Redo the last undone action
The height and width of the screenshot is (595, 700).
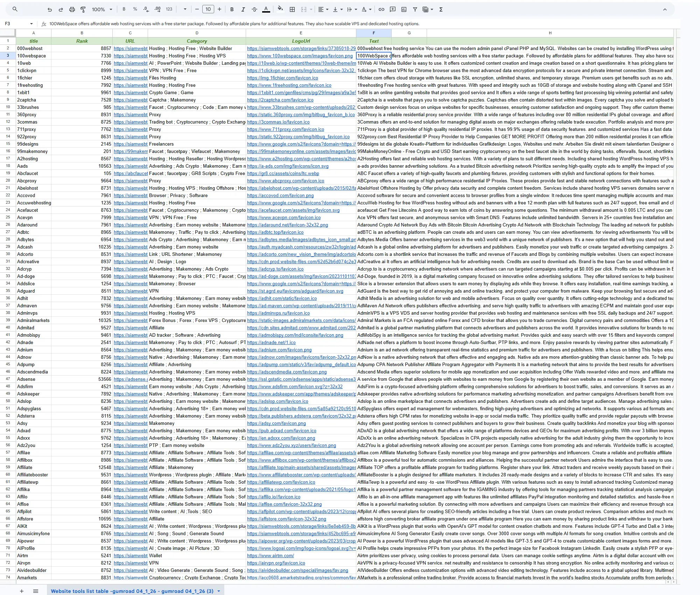click(61, 9)
